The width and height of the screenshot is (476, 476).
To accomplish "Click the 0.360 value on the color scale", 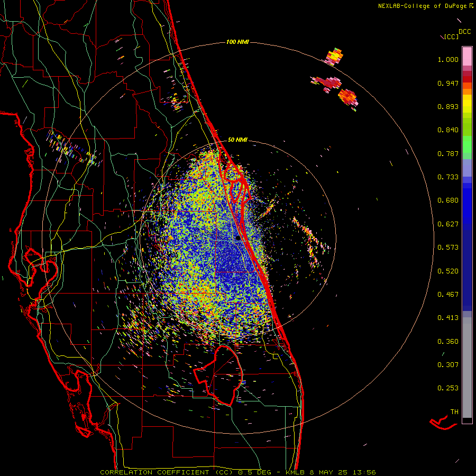I will (x=448, y=342).
